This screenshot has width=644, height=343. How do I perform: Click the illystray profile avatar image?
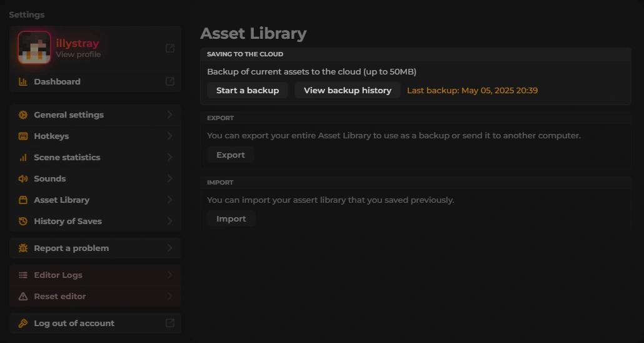click(34, 48)
